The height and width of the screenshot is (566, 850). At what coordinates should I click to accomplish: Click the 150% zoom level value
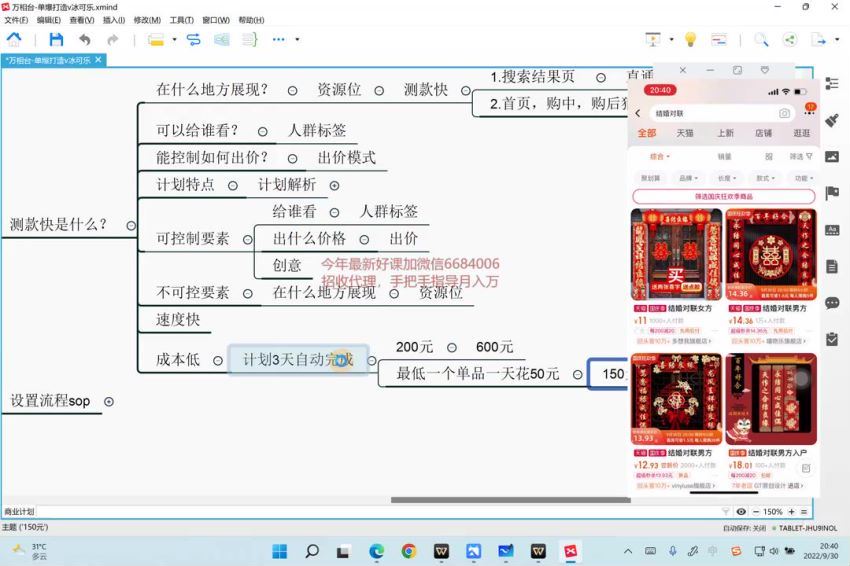772,511
